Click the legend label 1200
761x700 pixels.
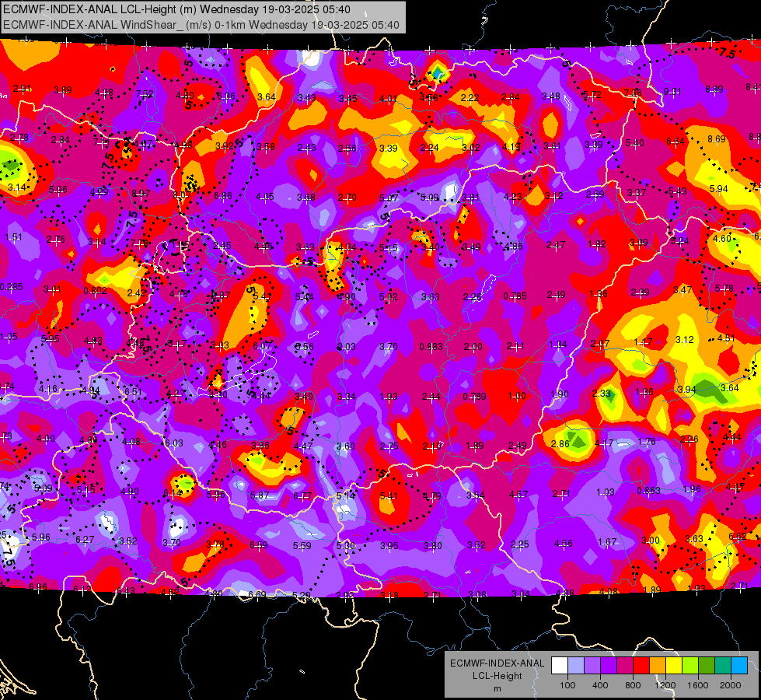(x=665, y=685)
